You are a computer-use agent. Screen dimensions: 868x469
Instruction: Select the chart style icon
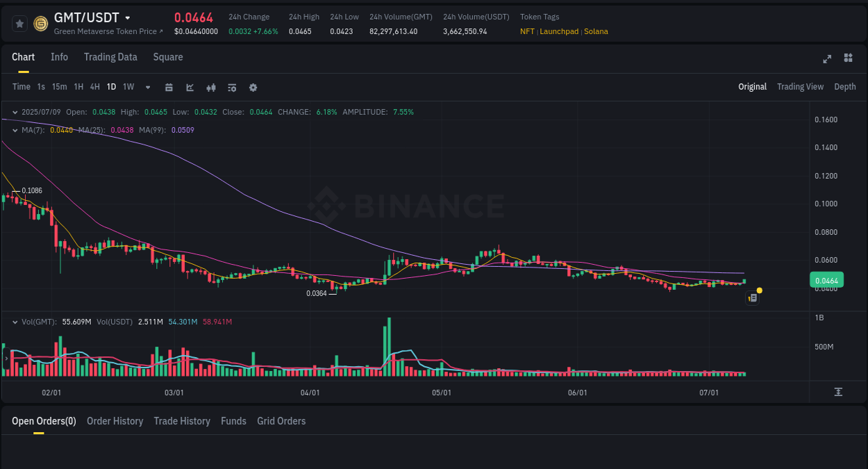click(190, 87)
